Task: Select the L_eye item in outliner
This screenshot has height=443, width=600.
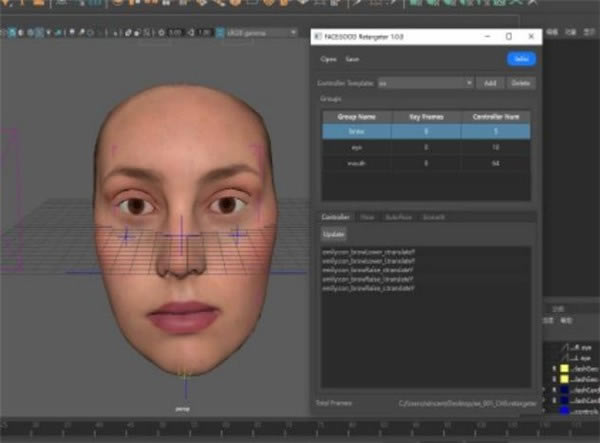Action: 581,358
